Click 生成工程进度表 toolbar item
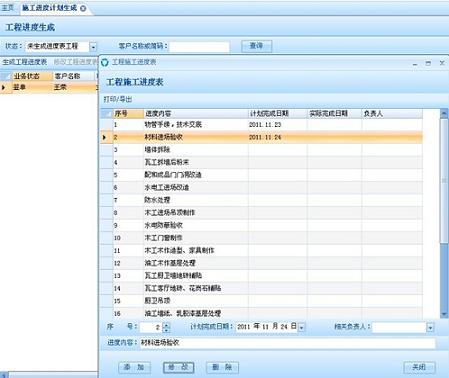 tap(25, 62)
